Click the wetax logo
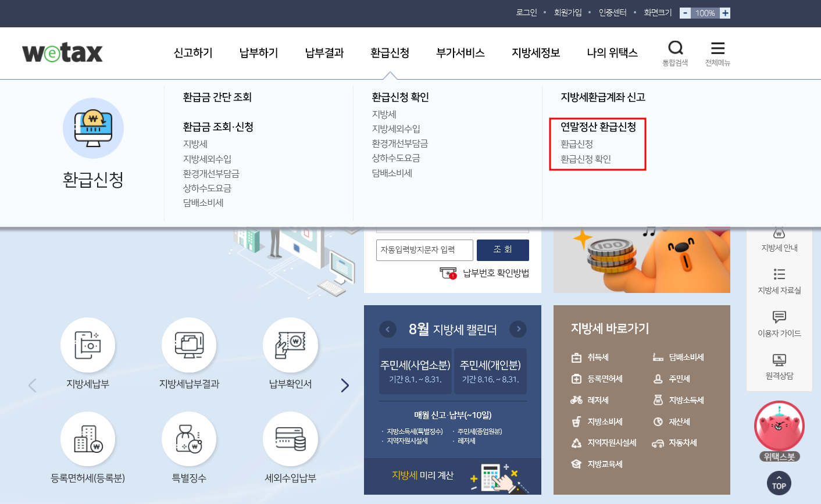The height and width of the screenshot is (504, 821). click(62, 53)
